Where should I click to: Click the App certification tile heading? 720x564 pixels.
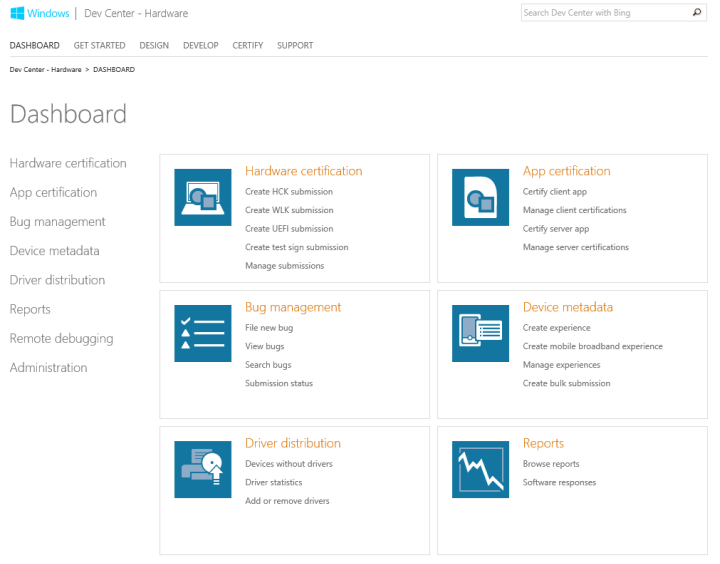click(567, 171)
